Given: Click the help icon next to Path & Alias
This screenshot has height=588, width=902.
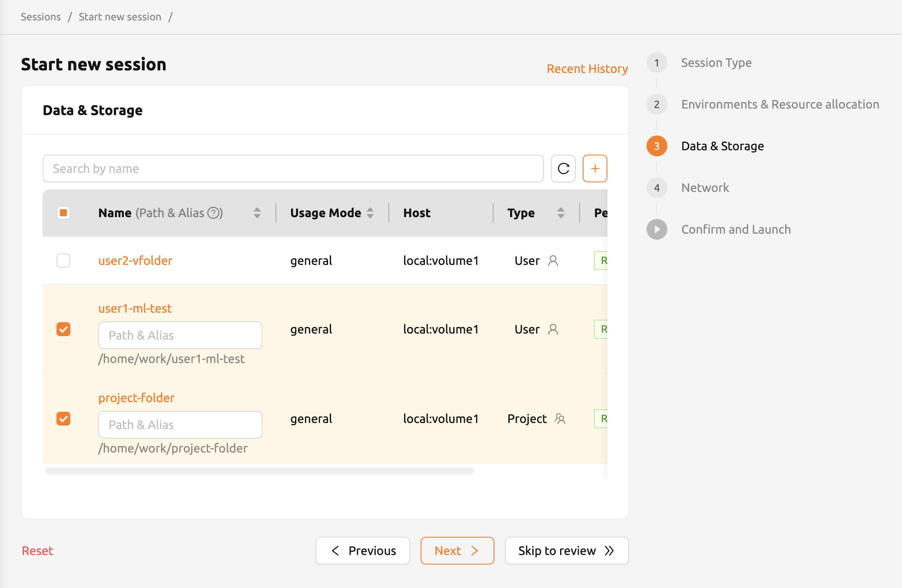Looking at the screenshot, I should tap(214, 213).
